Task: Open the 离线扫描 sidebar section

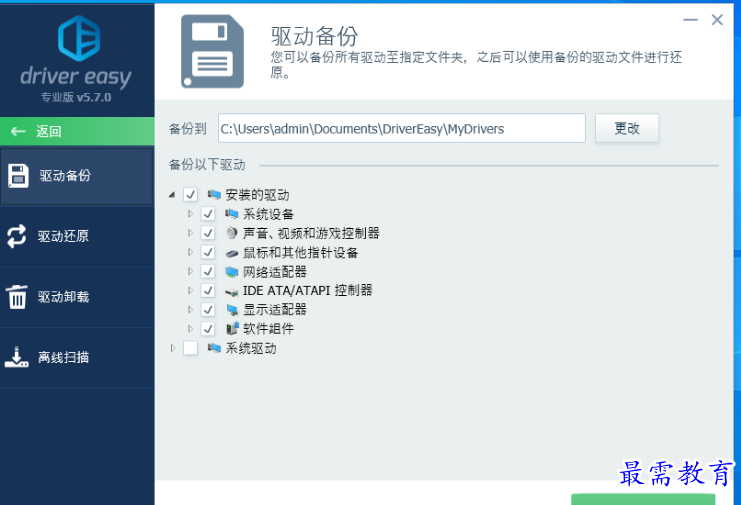Action: (77, 358)
